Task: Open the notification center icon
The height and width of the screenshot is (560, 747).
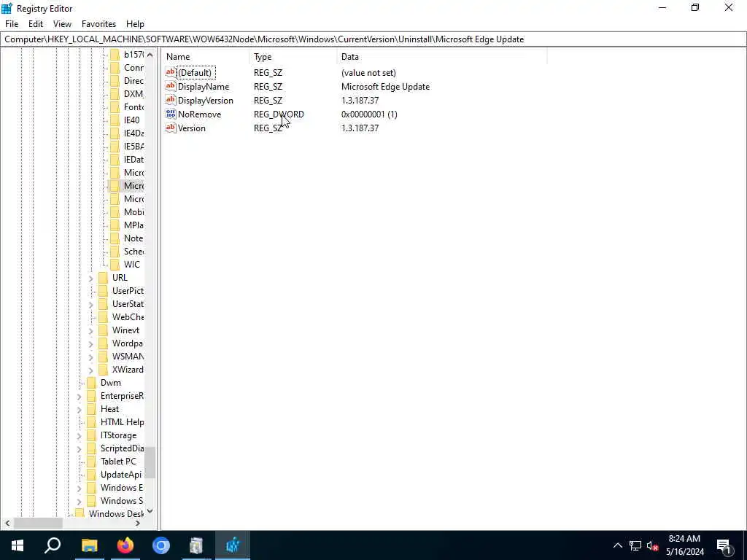Action: point(724,545)
